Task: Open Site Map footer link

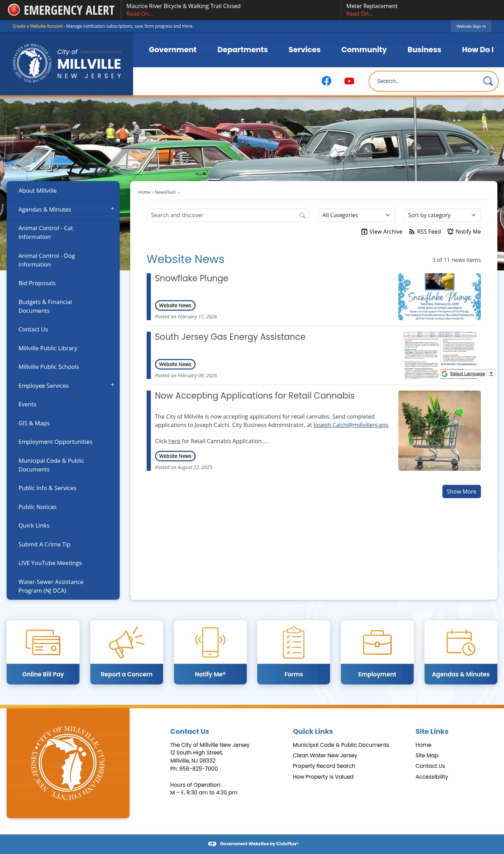Action: (x=427, y=755)
